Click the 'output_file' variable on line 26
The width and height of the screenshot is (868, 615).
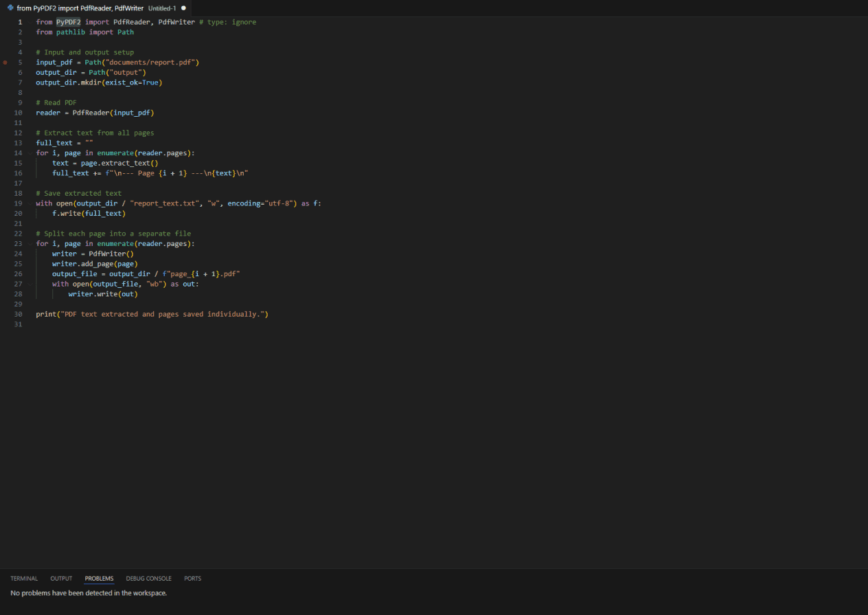[75, 273]
